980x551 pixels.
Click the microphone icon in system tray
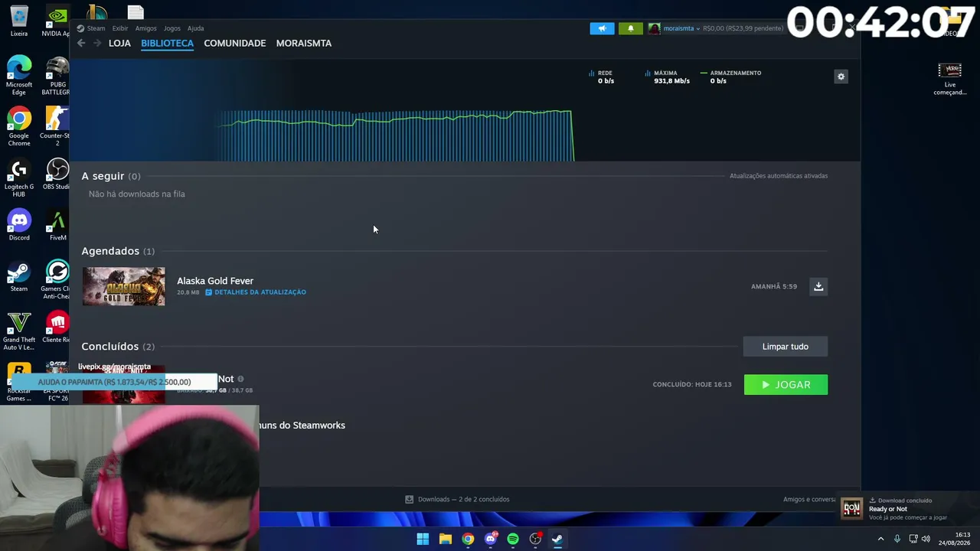click(x=897, y=539)
